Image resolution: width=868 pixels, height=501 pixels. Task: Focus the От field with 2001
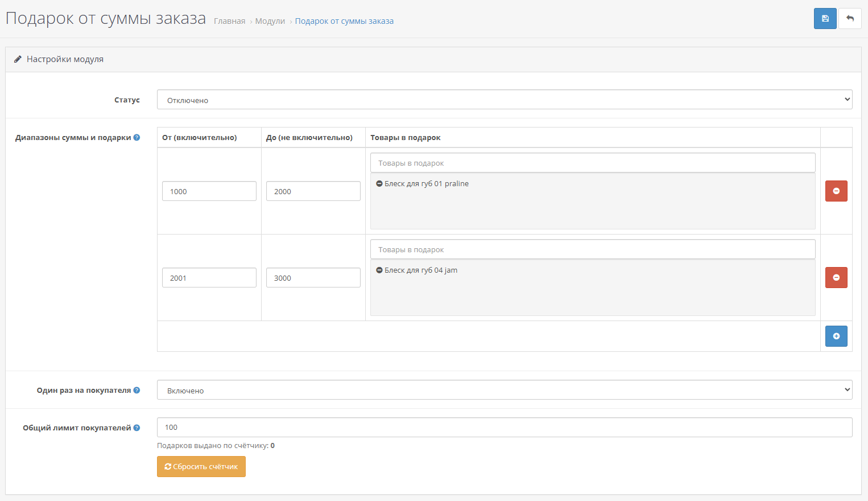point(209,278)
